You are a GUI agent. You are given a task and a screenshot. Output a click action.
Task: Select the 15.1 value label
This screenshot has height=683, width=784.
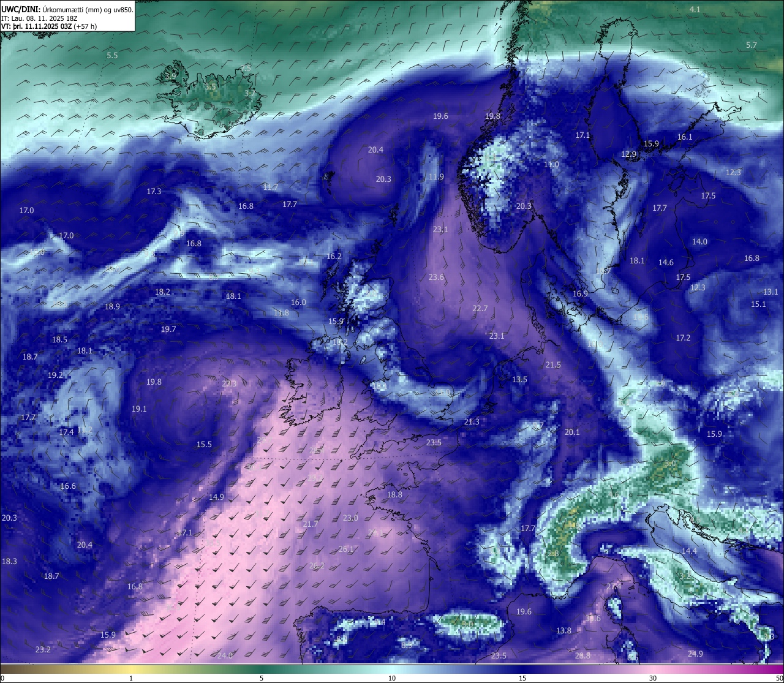tap(758, 304)
